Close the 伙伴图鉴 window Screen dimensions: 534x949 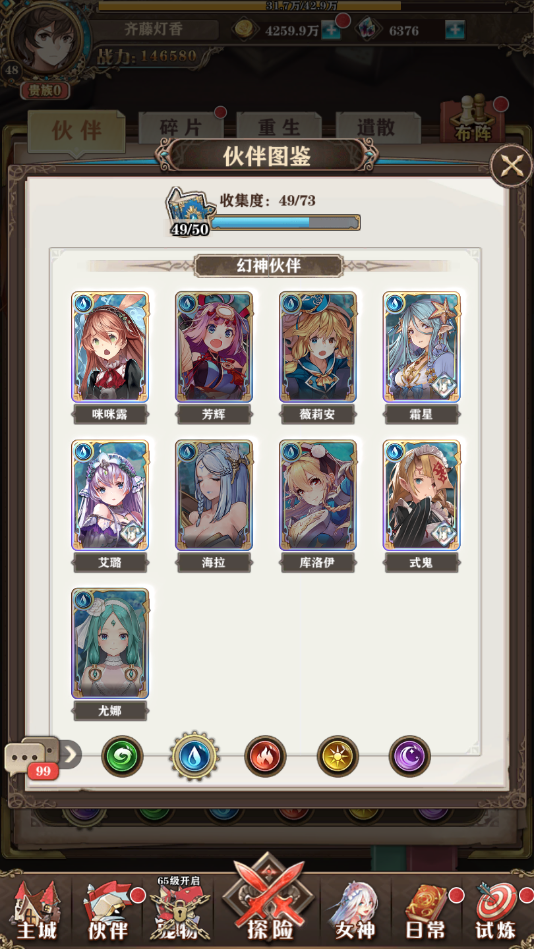click(x=510, y=166)
